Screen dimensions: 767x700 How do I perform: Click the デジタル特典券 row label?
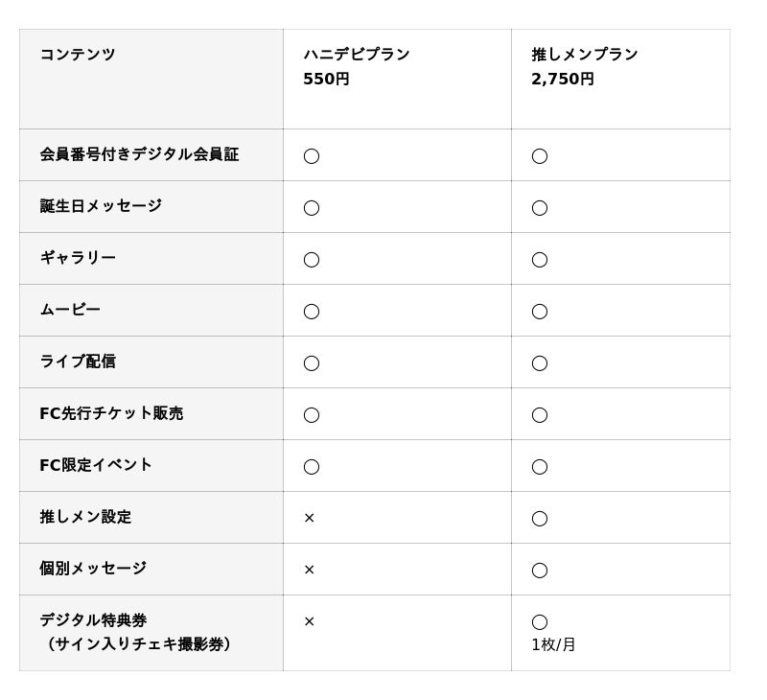(x=93, y=620)
